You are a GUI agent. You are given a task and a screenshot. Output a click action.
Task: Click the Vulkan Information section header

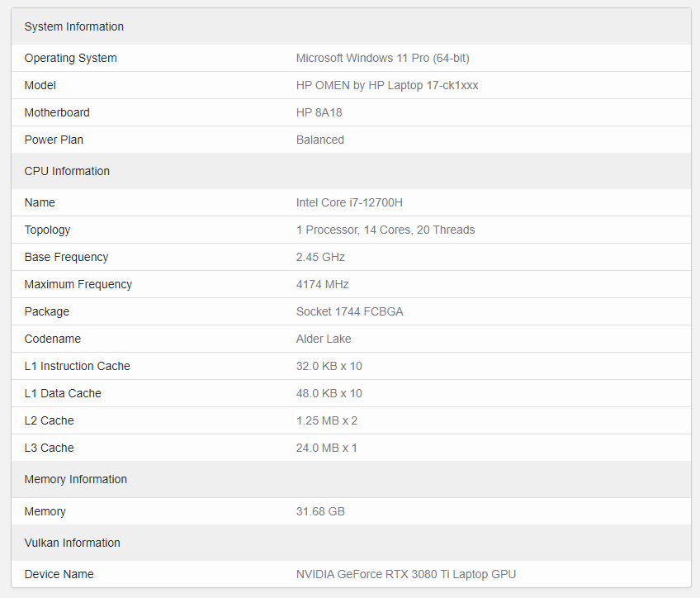click(73, 543)
